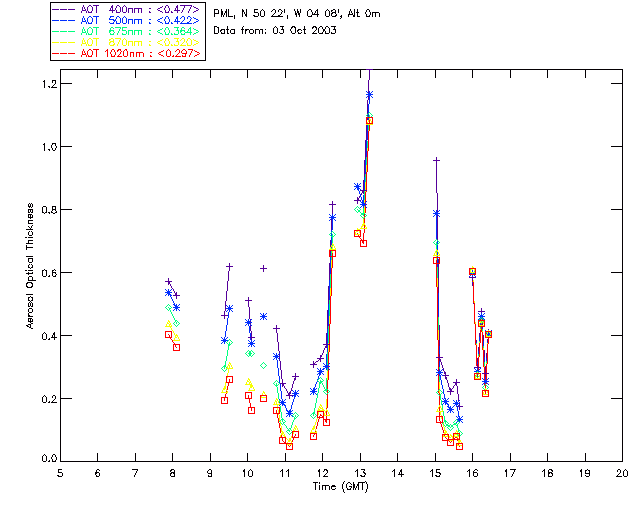Image resolution: width=640 pixels, height=512 pixels.
Task: Click the isolated purple plus near 0.61 past hour 10
Action: (263, 268)
